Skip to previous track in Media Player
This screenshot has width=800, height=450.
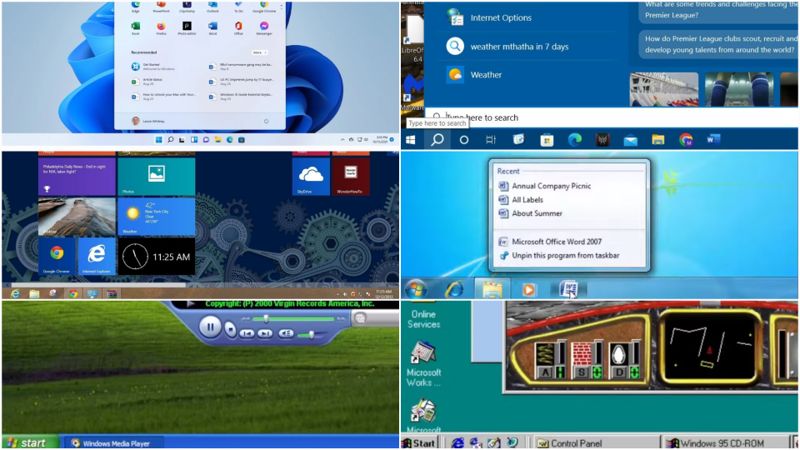(x=247, y=333)
